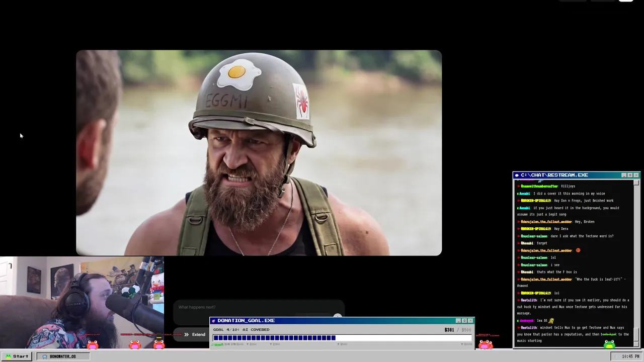The width and height of the screenshot is (644, 362).
Task: Click the CHAT\RESTREAM.EXE title bar icon
Action: click(517, 175)
